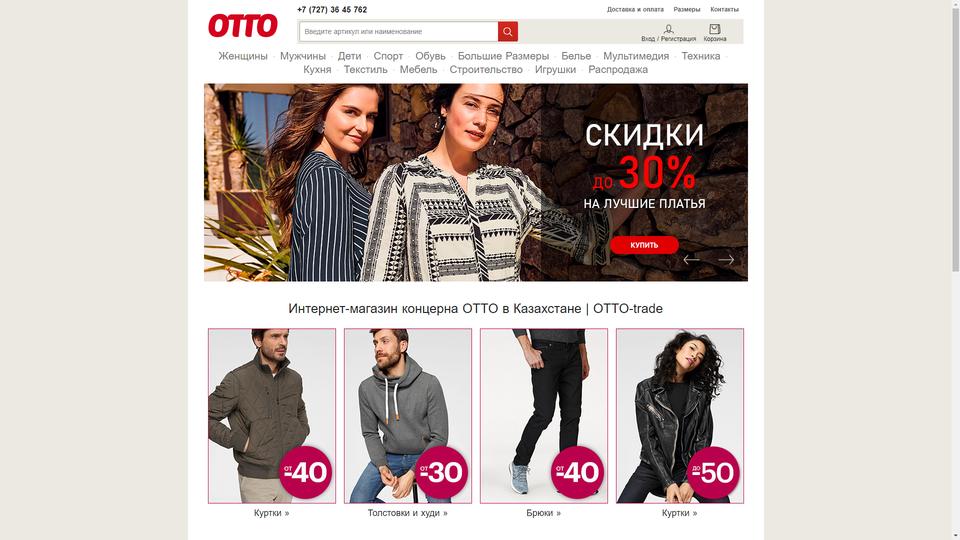Open the Женщины menu category
Viewport: 960px width, 540px height.
click(x=243, y=56)
